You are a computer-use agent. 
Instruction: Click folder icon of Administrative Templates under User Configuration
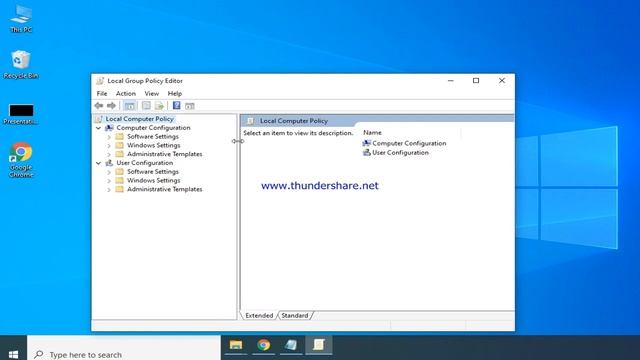tap(120, 189)
